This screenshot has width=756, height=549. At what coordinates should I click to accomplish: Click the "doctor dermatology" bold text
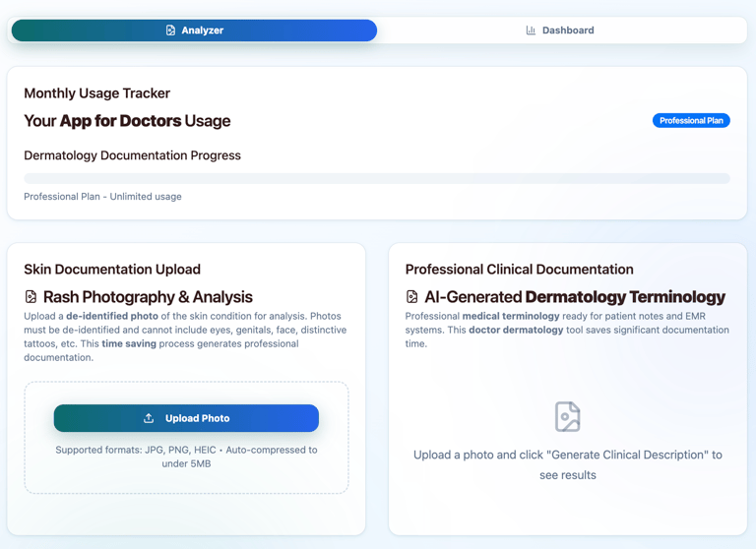516,330
